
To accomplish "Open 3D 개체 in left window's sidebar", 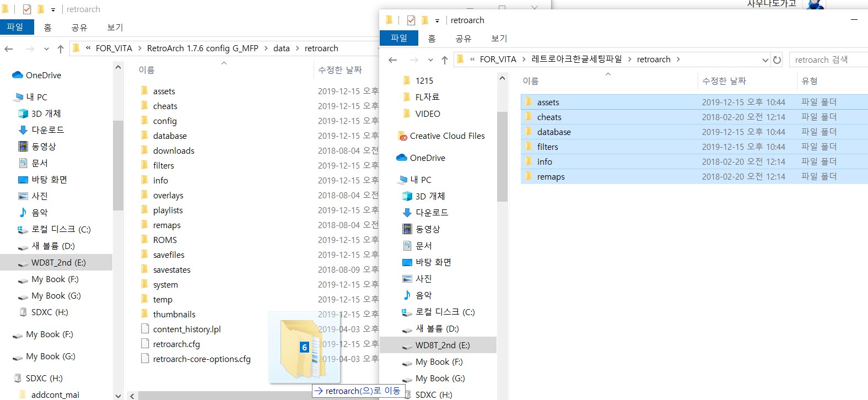I will click(46, 113).
